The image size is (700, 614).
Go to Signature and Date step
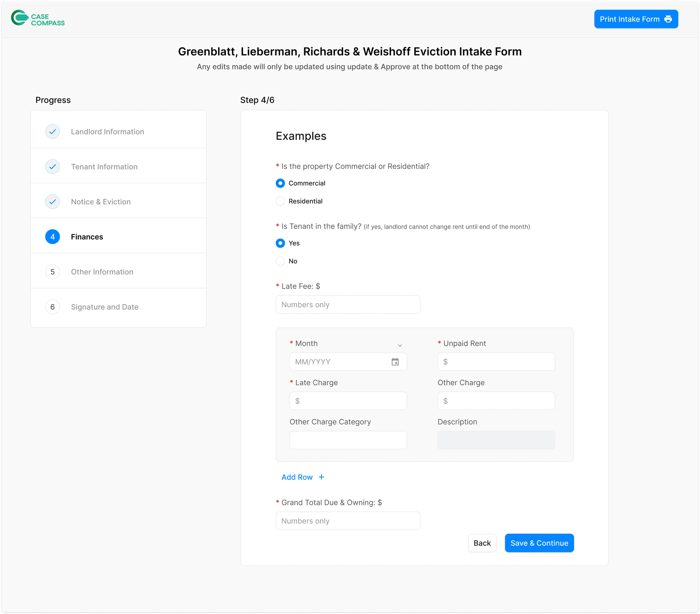[x=105, y=307]
